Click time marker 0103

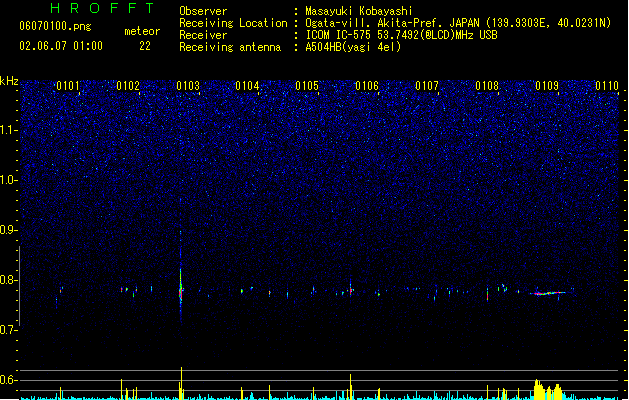tap(188, 86)
